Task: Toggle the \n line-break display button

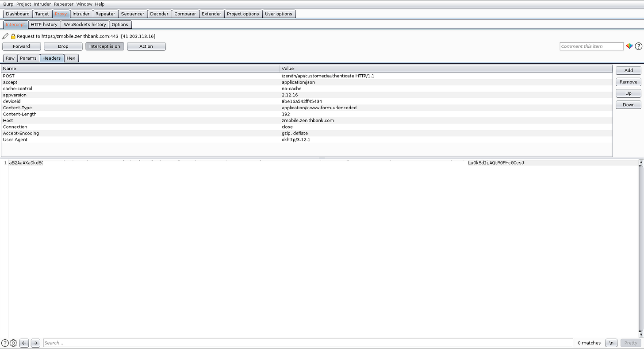Action: [x=611, y=343]
